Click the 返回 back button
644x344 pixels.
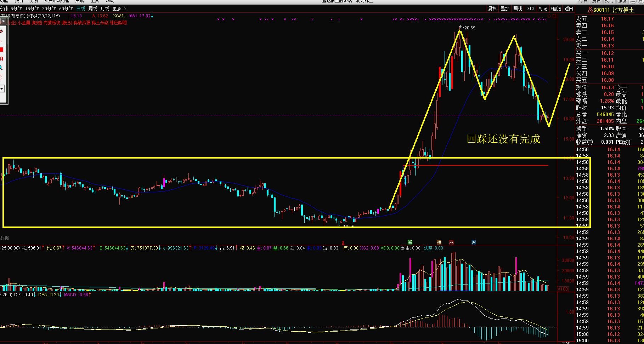569,8
